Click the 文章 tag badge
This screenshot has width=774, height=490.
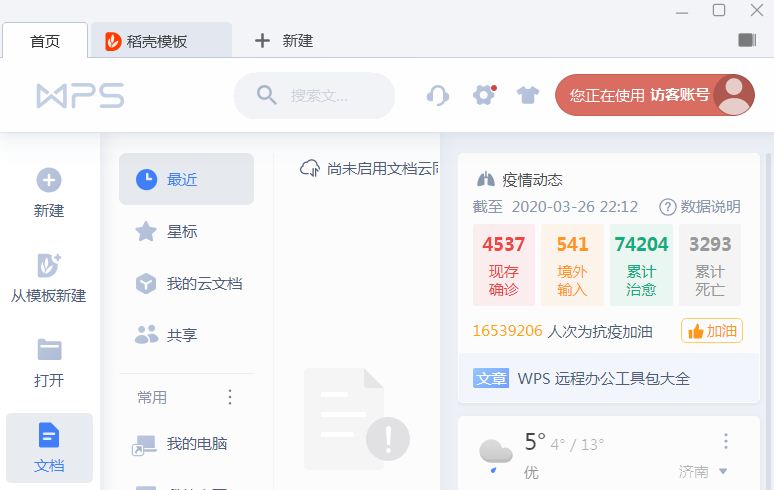491,378
